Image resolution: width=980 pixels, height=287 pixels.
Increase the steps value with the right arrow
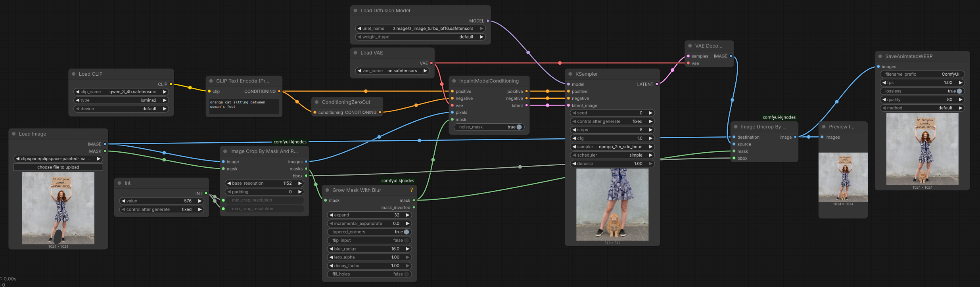[x=650, y=130]
